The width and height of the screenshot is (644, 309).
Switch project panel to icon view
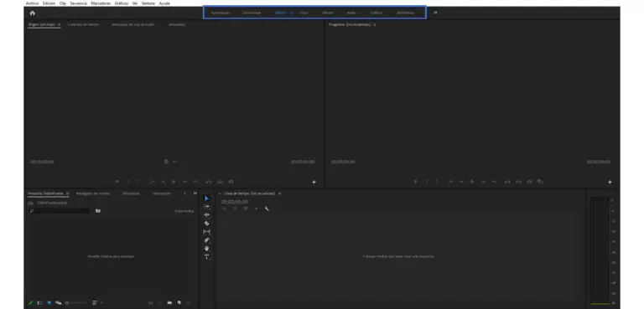click(49, 303)
